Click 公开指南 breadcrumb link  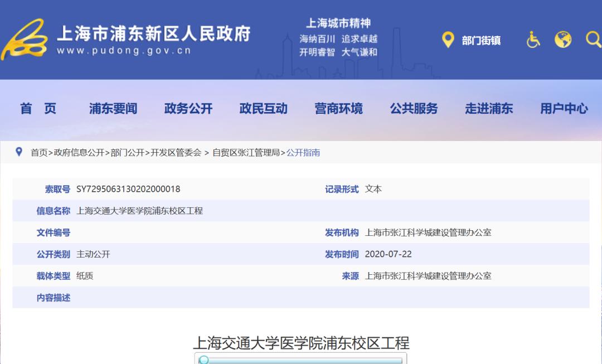(303, 152)
